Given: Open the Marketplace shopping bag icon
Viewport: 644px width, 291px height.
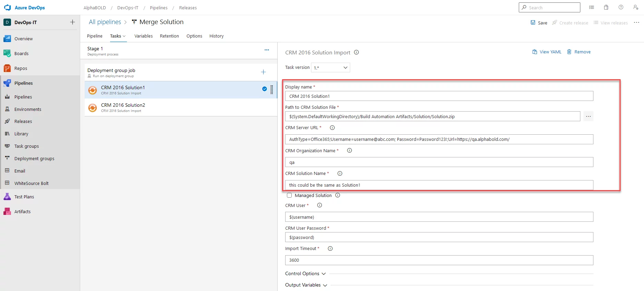Looking at the screenshot, I should pos(606,7).
